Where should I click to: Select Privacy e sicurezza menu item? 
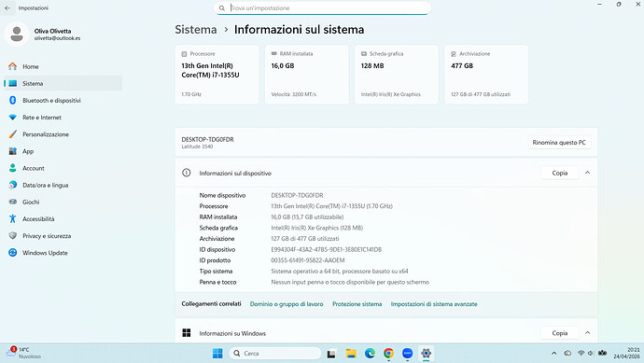(x=63, y=236)
